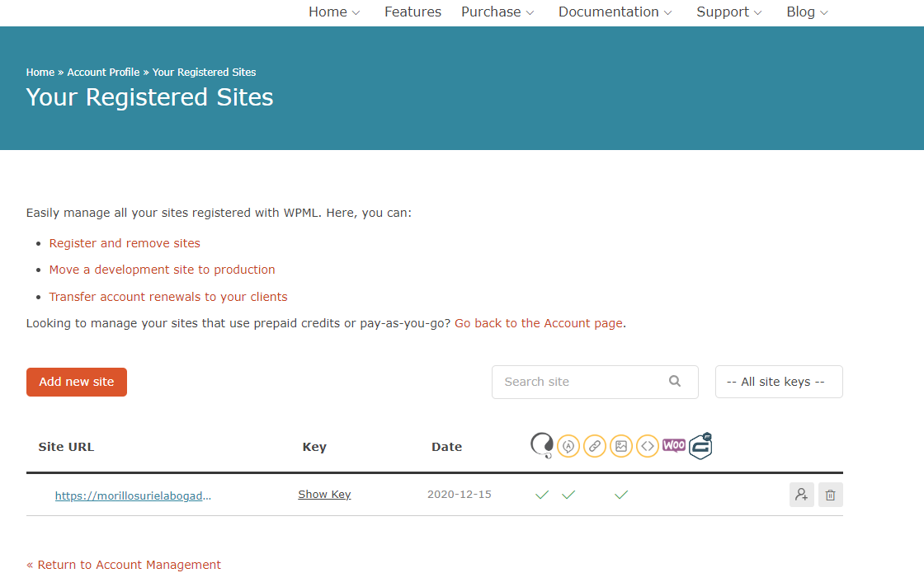
Task: Click the Gravity Forms hexagon icon
Action: (700, 446)
